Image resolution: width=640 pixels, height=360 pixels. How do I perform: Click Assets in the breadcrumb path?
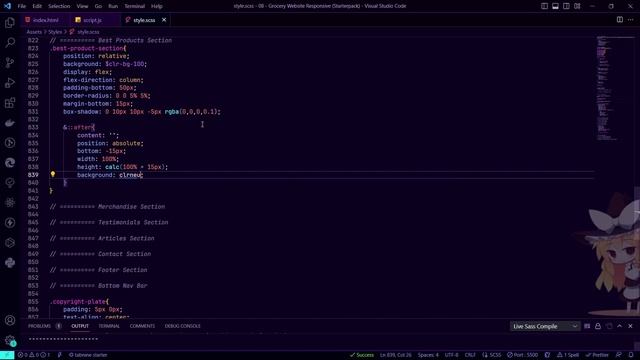[x=34, y=32]
